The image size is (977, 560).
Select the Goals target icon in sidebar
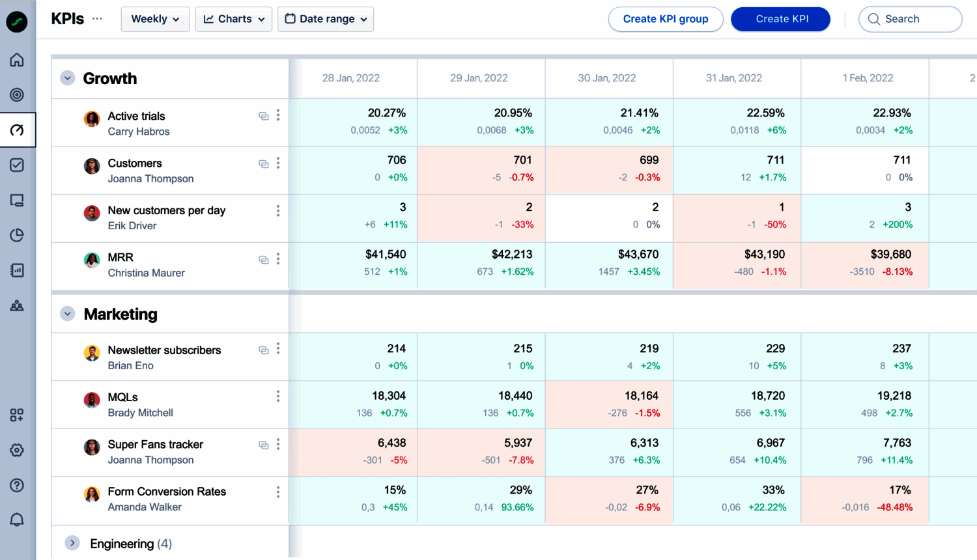pos(17,94)
